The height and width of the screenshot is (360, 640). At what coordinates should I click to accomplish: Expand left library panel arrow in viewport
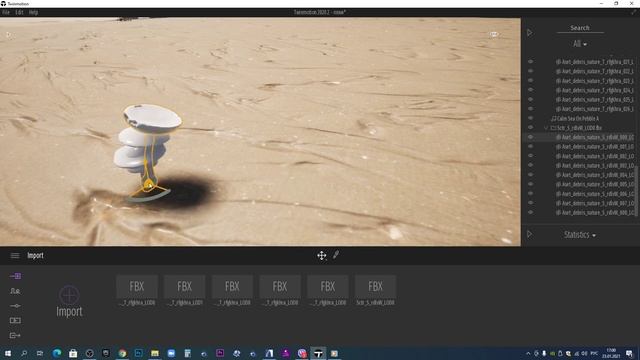coord(9,35)
